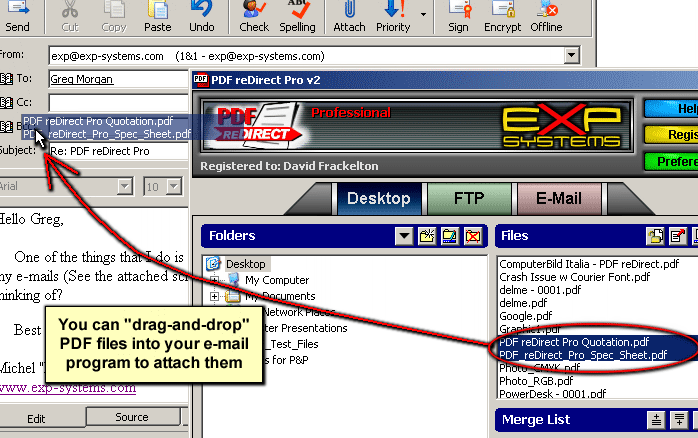This screenshot has width=698, height=438.
Task: Select the E-Mail tab in PDF reDirect
Action: 559,199
